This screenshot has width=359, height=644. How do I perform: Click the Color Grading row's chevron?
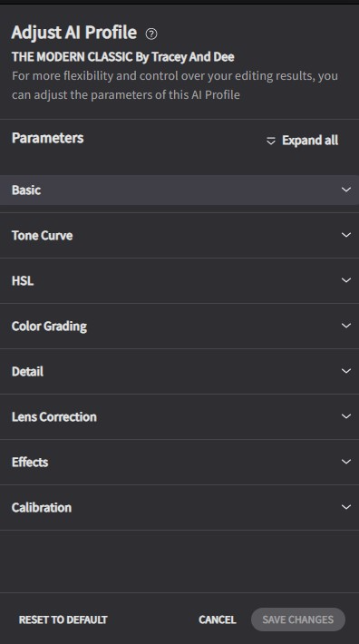tap(346, 326)
